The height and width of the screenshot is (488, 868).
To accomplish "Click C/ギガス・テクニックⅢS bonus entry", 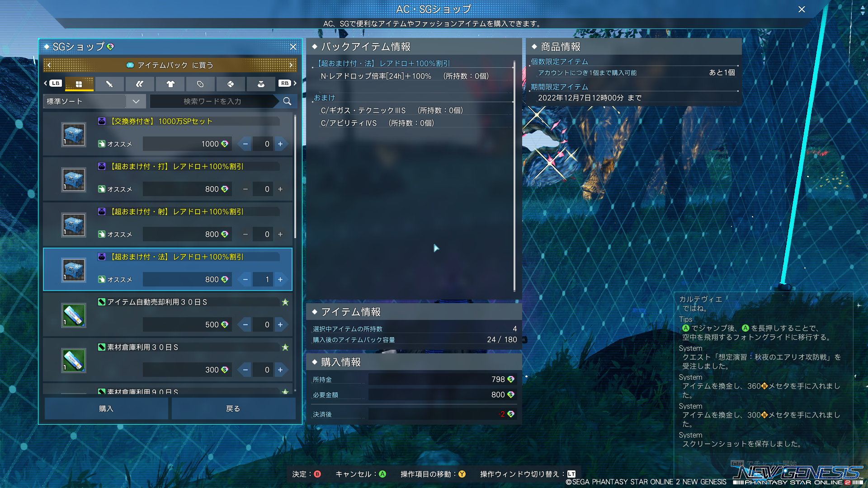I will click(x=363, y=110).
